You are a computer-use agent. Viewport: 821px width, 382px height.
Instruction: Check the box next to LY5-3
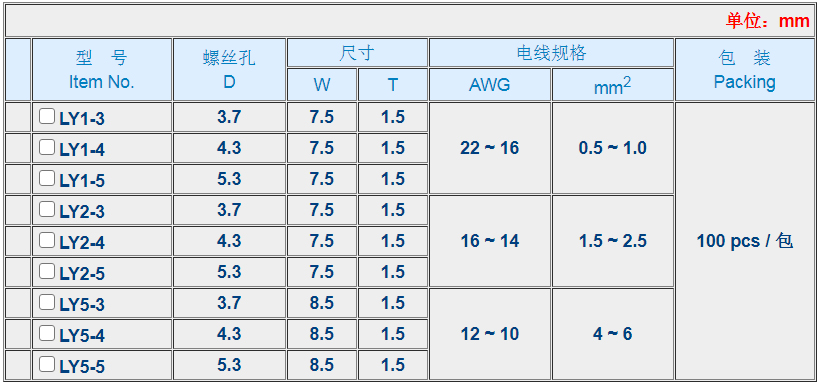point(47,302)
